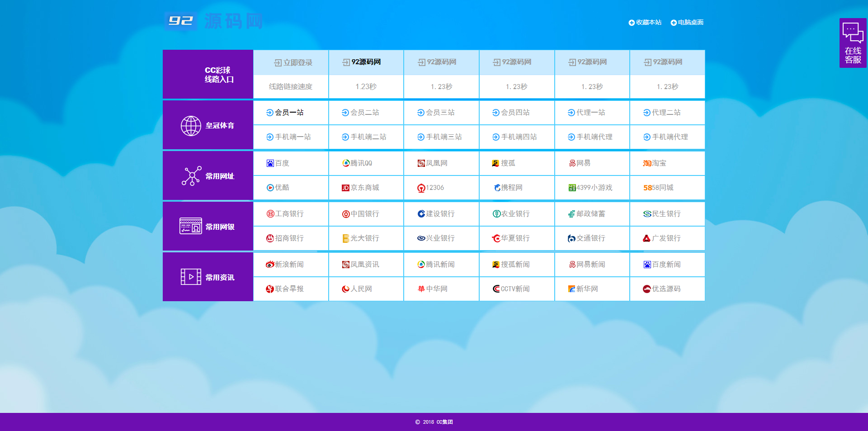
Task: Click the 2018 CC集团 footer copyright text
Action: pos(434,422)
